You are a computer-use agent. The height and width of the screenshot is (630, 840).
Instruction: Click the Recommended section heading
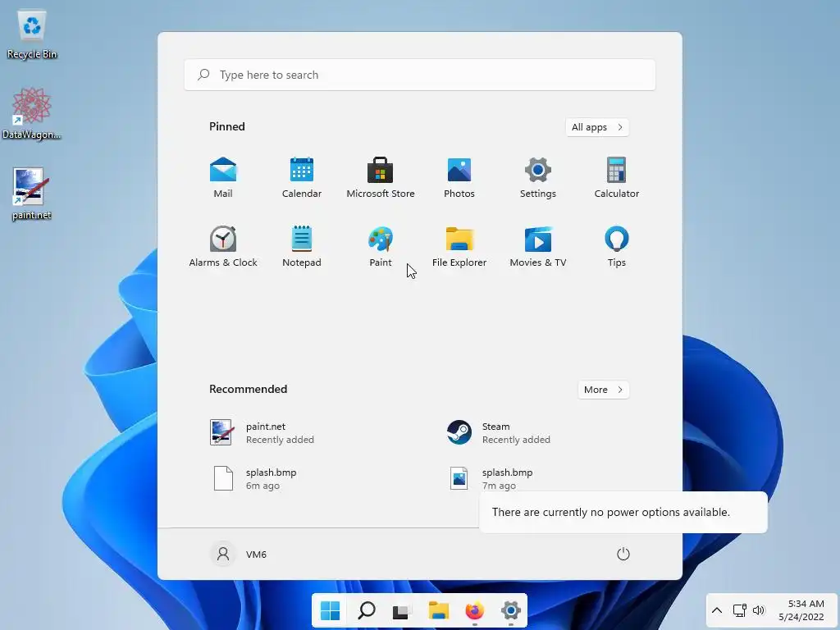248,389
